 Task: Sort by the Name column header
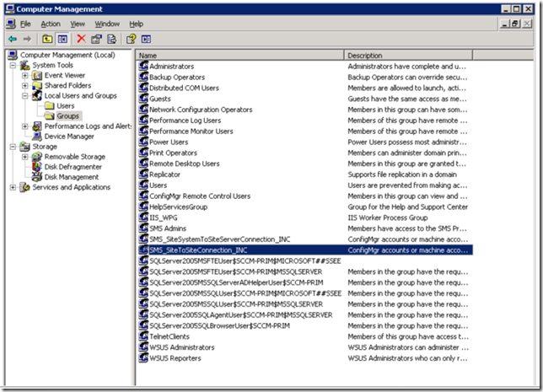240,56
